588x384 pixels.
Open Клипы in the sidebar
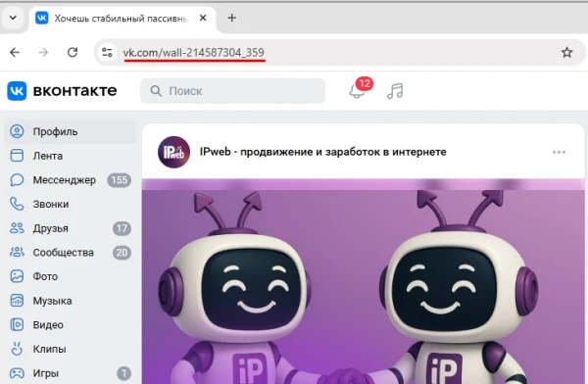[x=71, y=349]
